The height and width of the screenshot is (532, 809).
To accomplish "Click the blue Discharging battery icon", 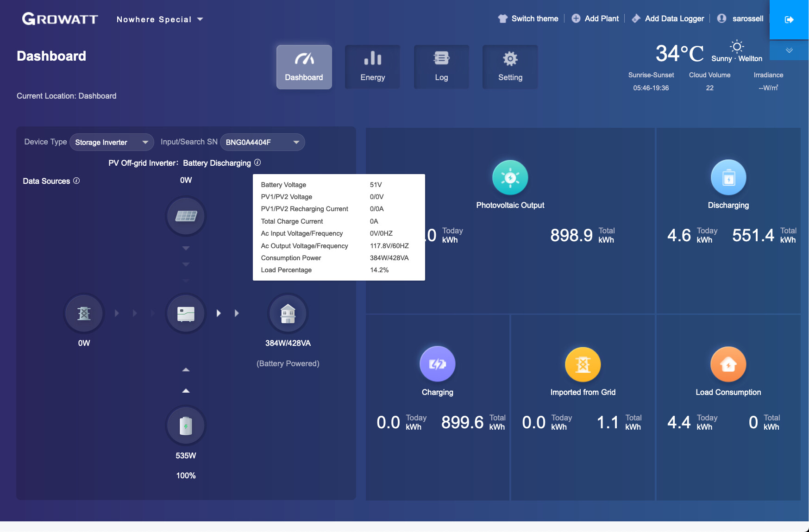I will pyautogui.click(x=728, y=178).
